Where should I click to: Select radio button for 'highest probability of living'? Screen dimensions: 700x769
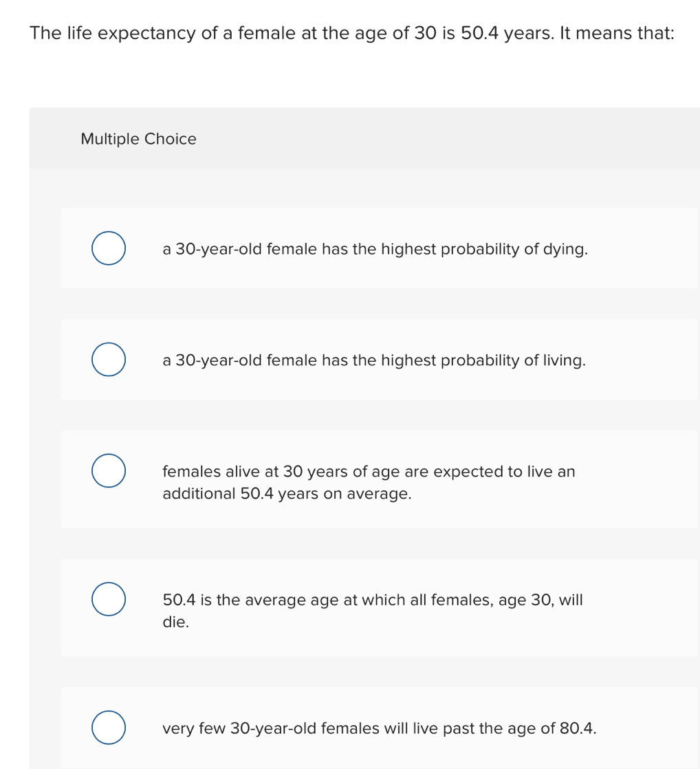pyautogui.click(x=109, y=360)
